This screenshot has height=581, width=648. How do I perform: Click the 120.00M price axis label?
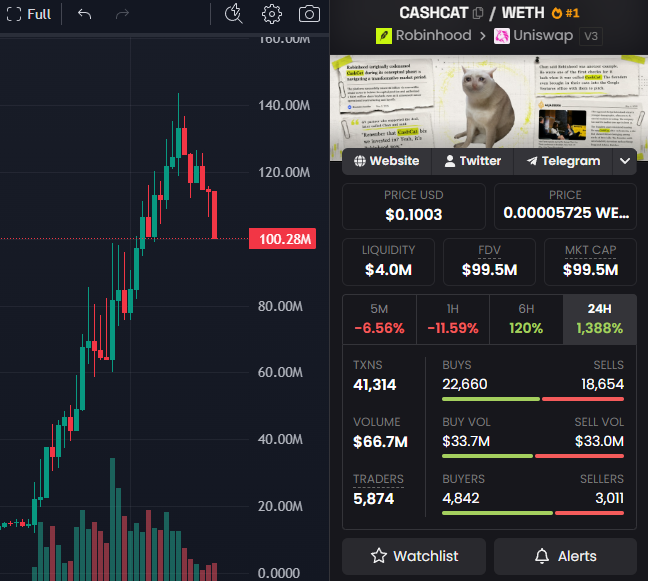coord(284,172)
